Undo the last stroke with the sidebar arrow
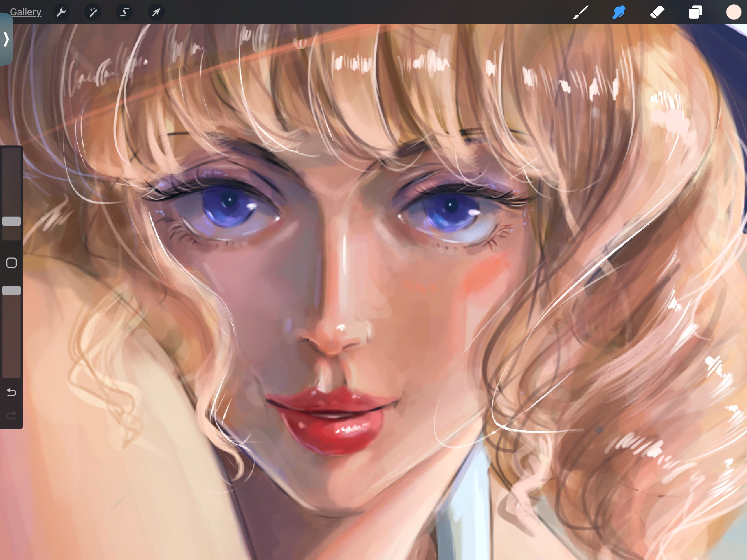Image resolution: width=747 pixels, height=560 pixels. (11, 392)
